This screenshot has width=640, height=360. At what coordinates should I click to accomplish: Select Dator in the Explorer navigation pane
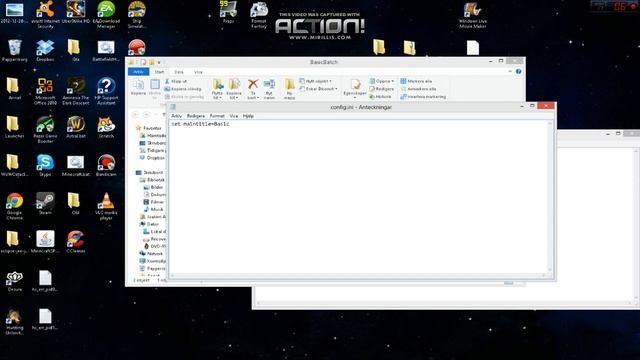click(x=149, y=224)
